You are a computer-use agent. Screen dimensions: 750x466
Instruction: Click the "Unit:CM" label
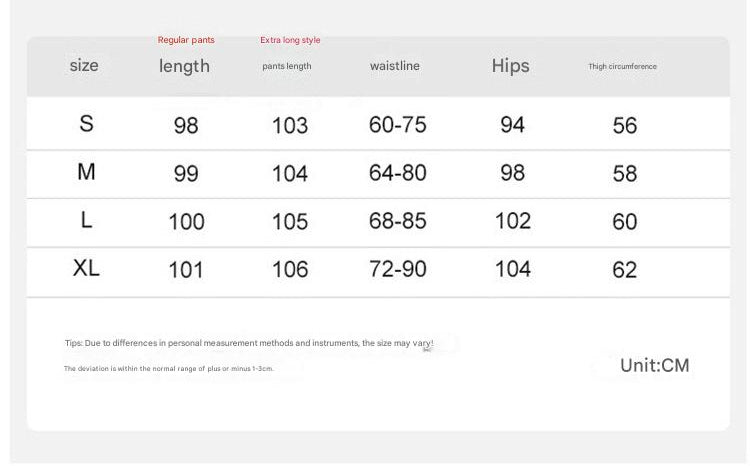pos(654,365)
